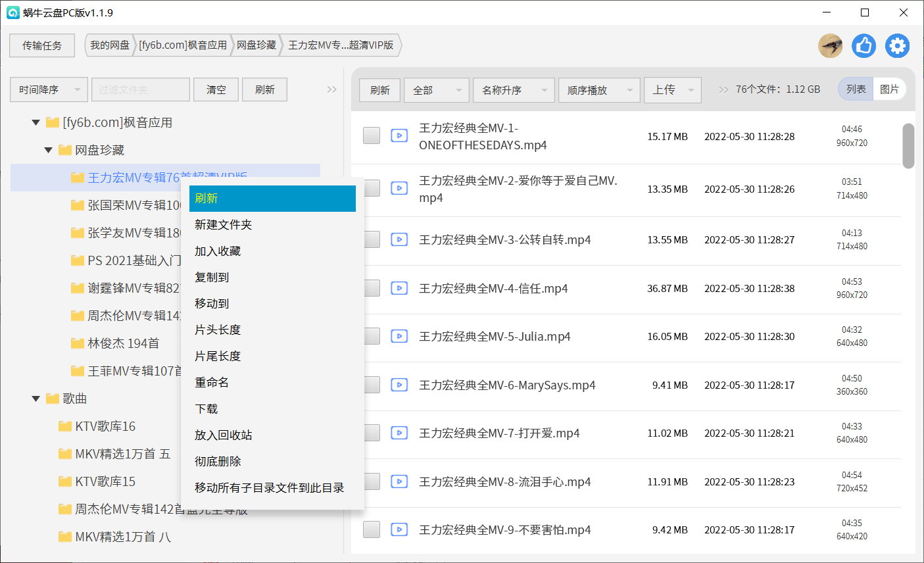Collapse the [fy6b.com]枫音应用 tree node
The image size is (924, 563).
coord(36,122)
